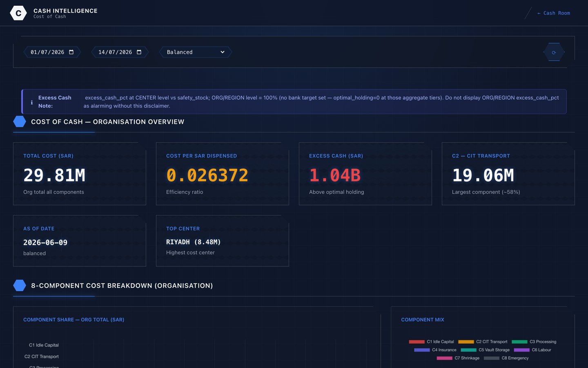Viewport: 588px width, 368px height.
Task: Click the hexagonal refresh button
Action: [x=554, y=52]
